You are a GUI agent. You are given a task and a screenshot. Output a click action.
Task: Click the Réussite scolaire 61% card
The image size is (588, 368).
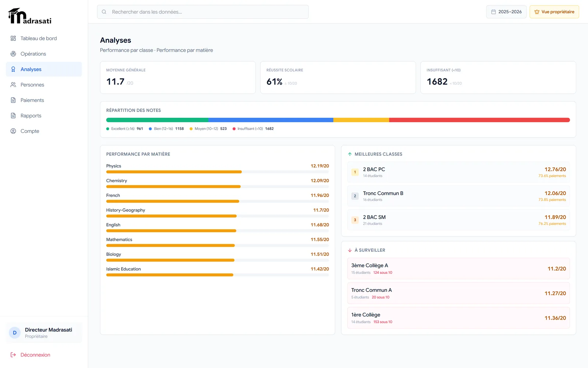[x=338, y=77]
